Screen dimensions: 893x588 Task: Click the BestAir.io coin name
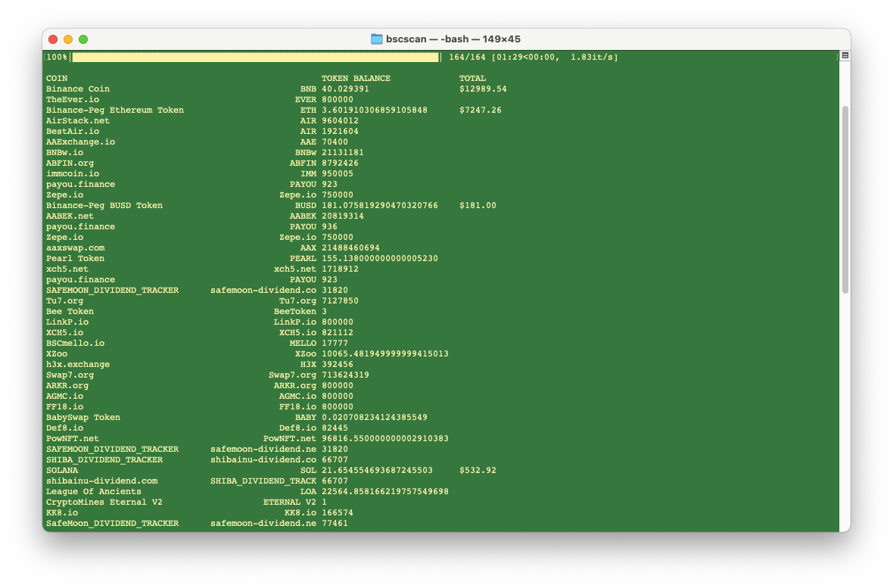(73, 132)
